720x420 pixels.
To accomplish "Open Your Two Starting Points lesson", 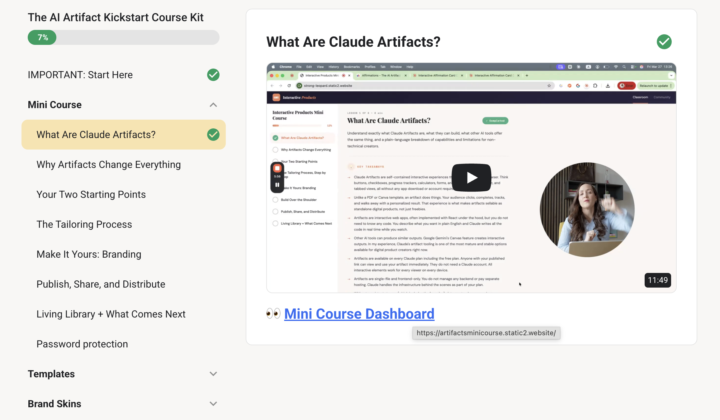I will pos(91,195).
